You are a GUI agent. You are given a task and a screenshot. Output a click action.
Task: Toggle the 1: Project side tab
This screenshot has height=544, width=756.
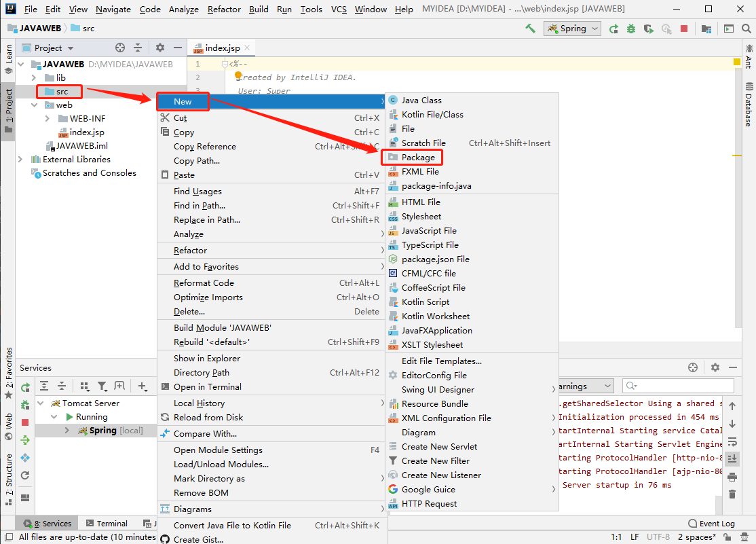pyautogui.click(x=9, y=111)
